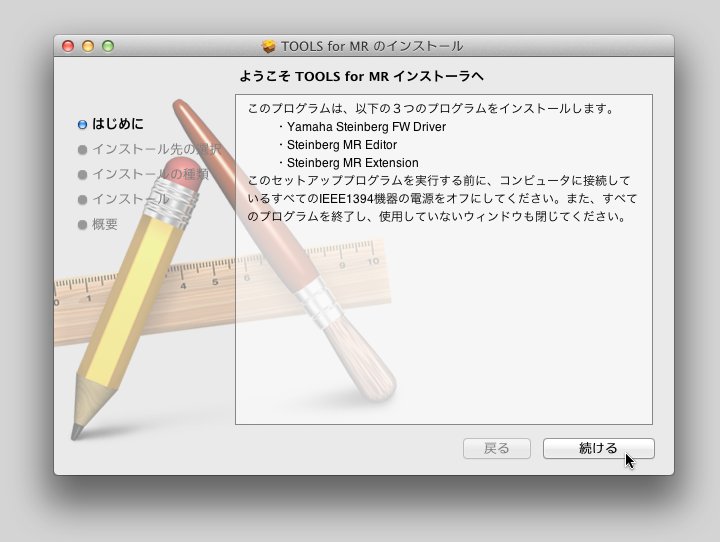Screen dimensions: 720x542
Task: Click the line starting このプログラムは、以下の
Action: click(x=431, y=109)
